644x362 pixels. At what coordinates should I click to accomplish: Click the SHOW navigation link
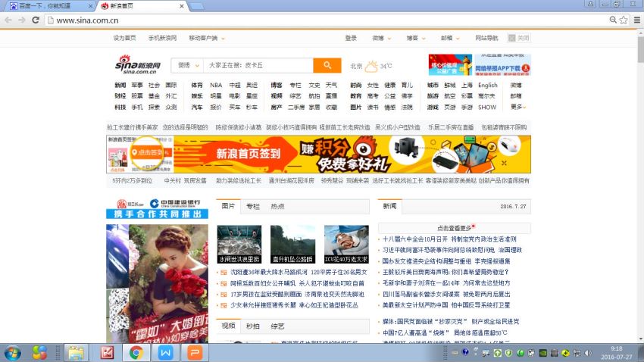[487, 107]
